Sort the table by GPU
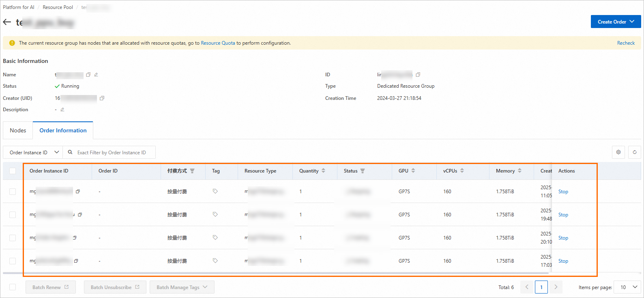Image resolution: width=644 pixels, height=298 pixels. point(413,171)
